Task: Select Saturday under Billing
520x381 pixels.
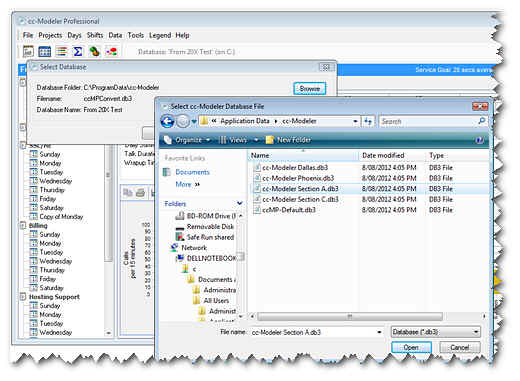Action: tap(51, 288)
